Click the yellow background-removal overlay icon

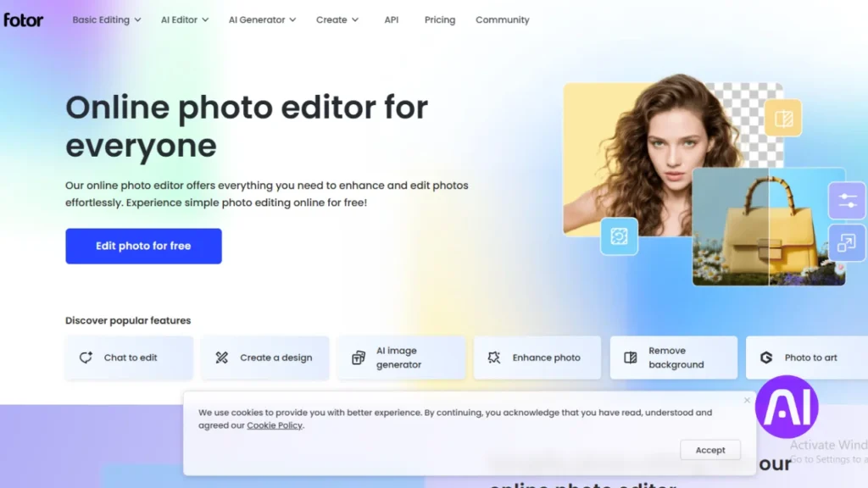point(783,118)
